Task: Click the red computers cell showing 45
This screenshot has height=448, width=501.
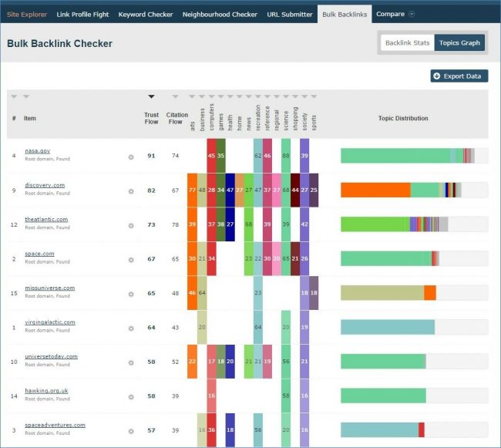Action: (211, 156)
